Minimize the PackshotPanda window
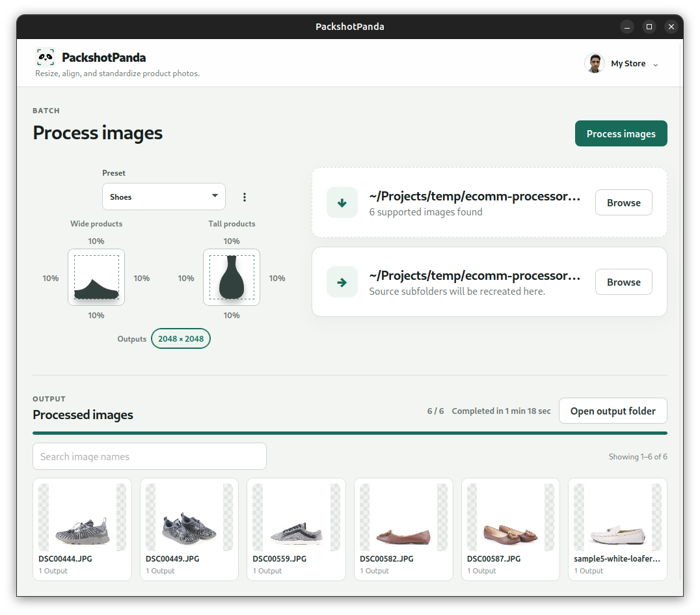This screenshot has width=700, height=615. pyautogui.click(x=627, y=27)
